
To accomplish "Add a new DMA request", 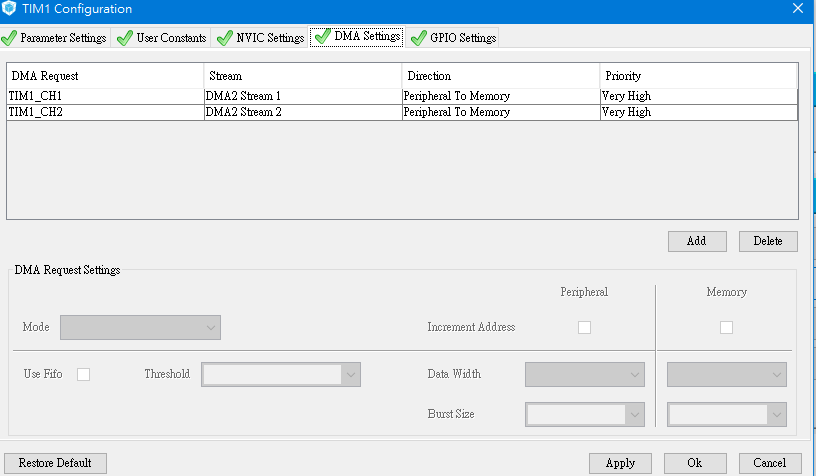I will [x=697, y=241].
